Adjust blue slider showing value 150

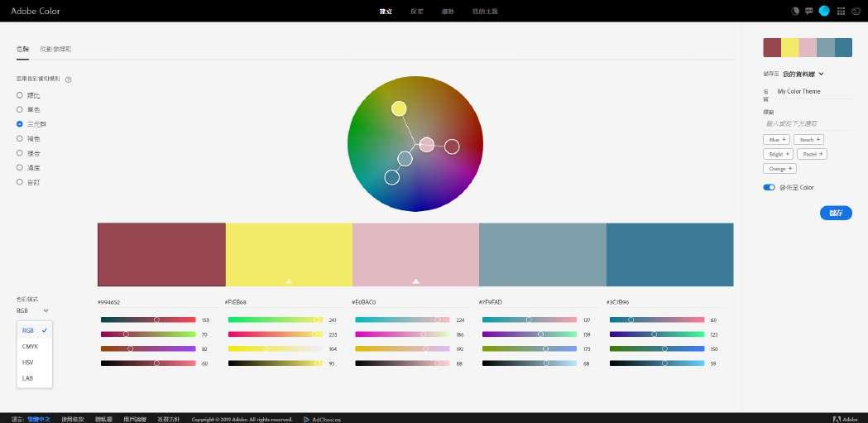click(x=657, y=348)
